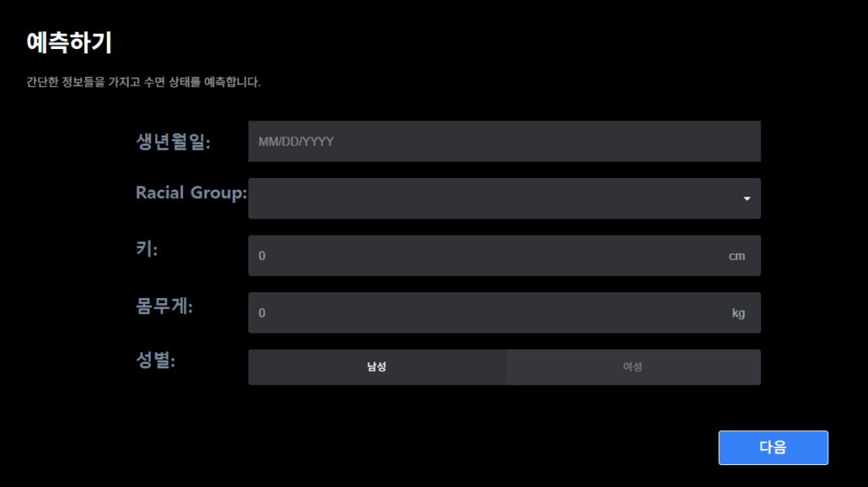Click the sleep prediction description text

143,83
